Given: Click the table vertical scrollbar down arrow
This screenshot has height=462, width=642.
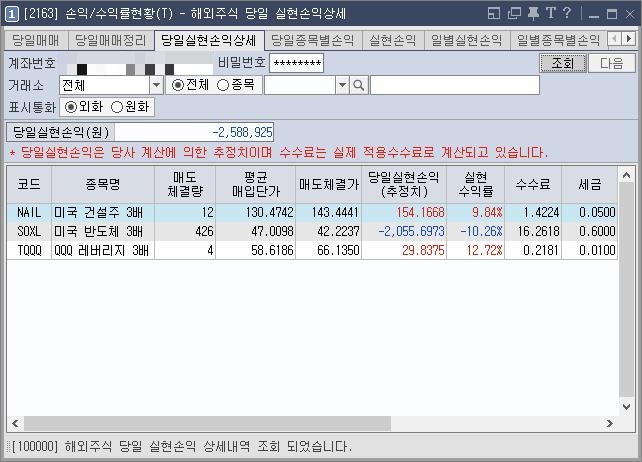Looking at the screenshot, I should pos(626,407).
